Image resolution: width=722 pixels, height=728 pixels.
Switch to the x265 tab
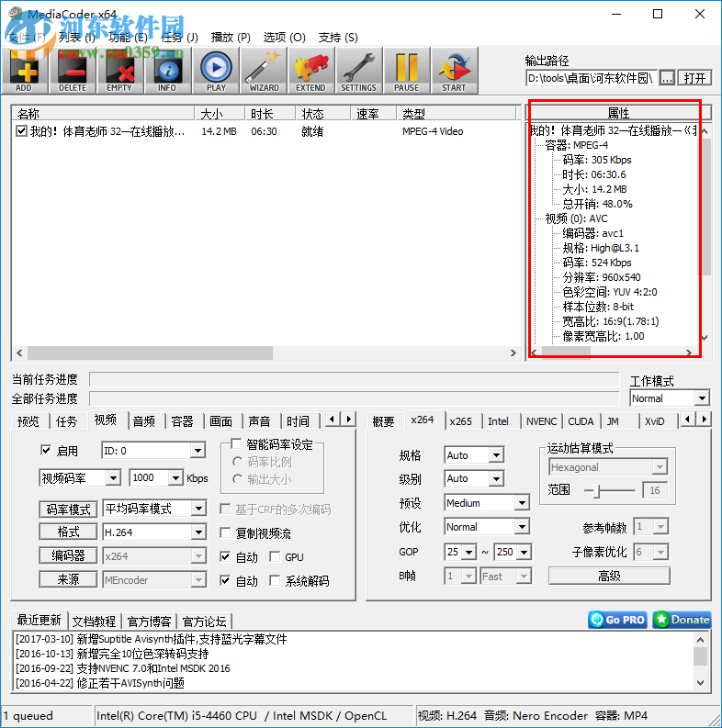pyautogui.click(x=461, y=421)
